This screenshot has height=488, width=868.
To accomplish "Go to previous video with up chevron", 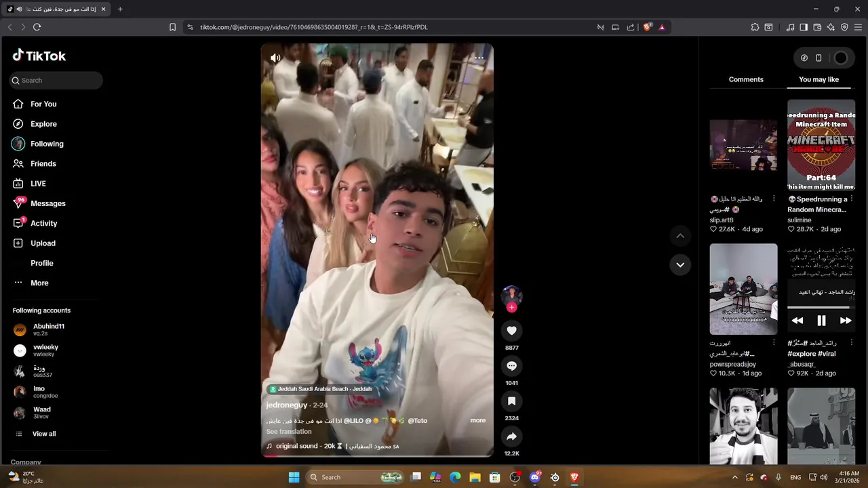I will point(680,236).
